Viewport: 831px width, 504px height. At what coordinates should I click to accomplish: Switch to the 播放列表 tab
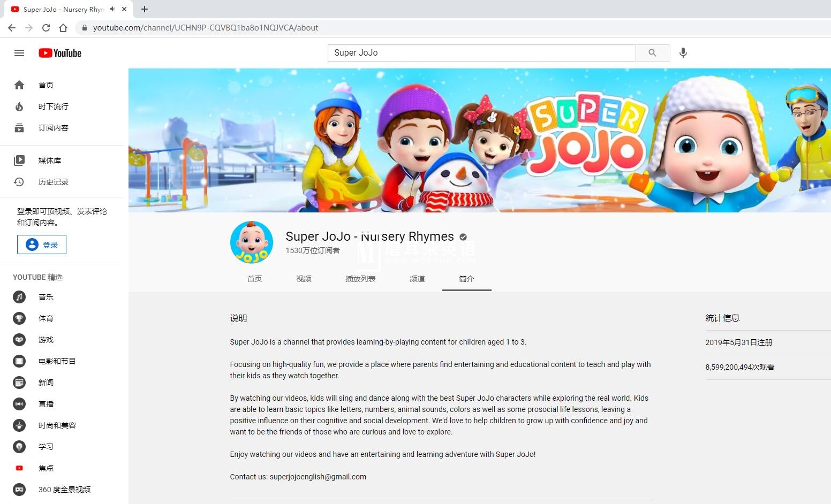pos(360,279)
